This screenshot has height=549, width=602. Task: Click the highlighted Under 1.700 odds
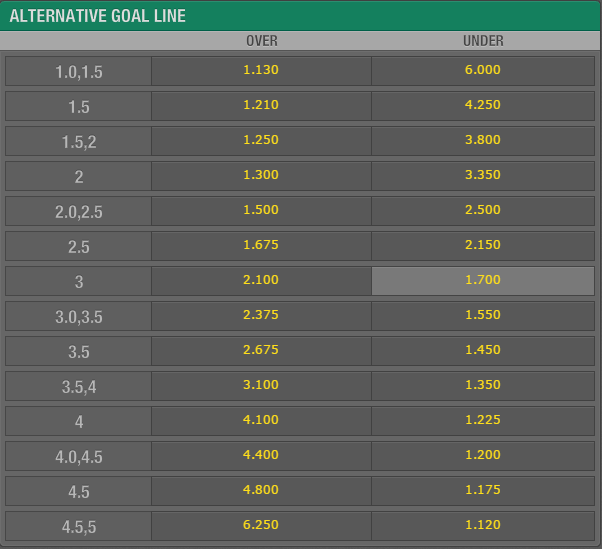[483, 281]
